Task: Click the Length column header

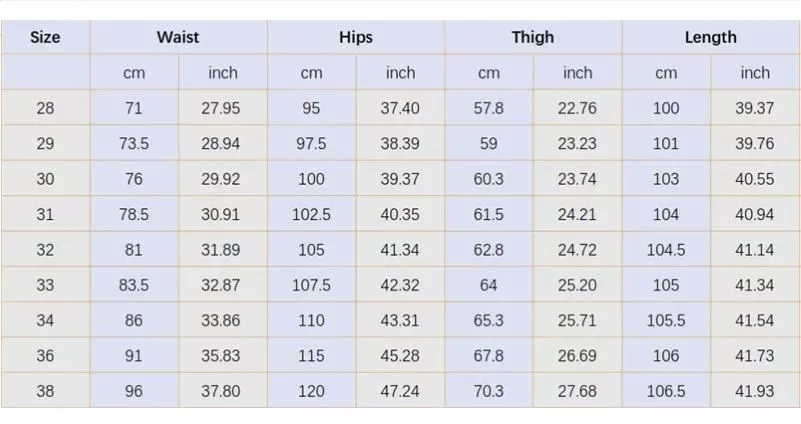Action: [x=710, y=38]
